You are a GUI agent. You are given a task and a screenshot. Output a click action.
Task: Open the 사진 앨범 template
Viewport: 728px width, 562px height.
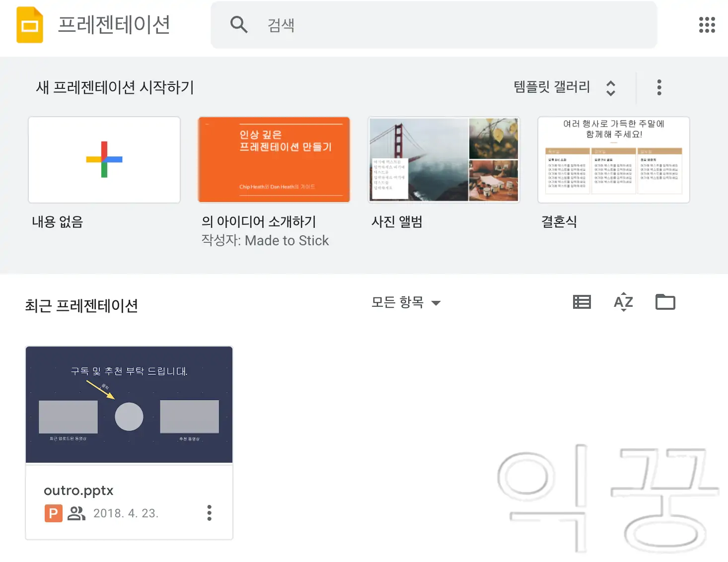pos(443,159)
